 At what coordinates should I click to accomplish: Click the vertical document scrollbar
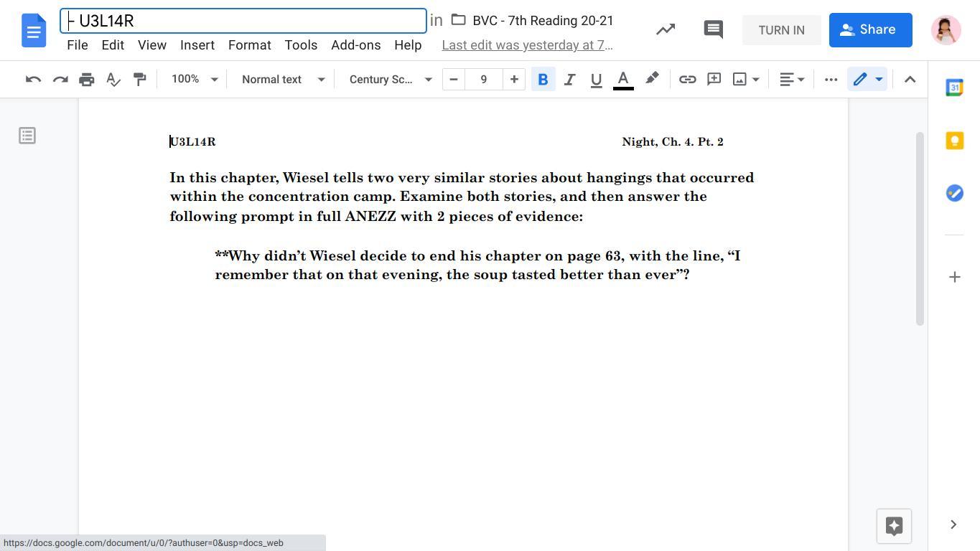(920, 229)
